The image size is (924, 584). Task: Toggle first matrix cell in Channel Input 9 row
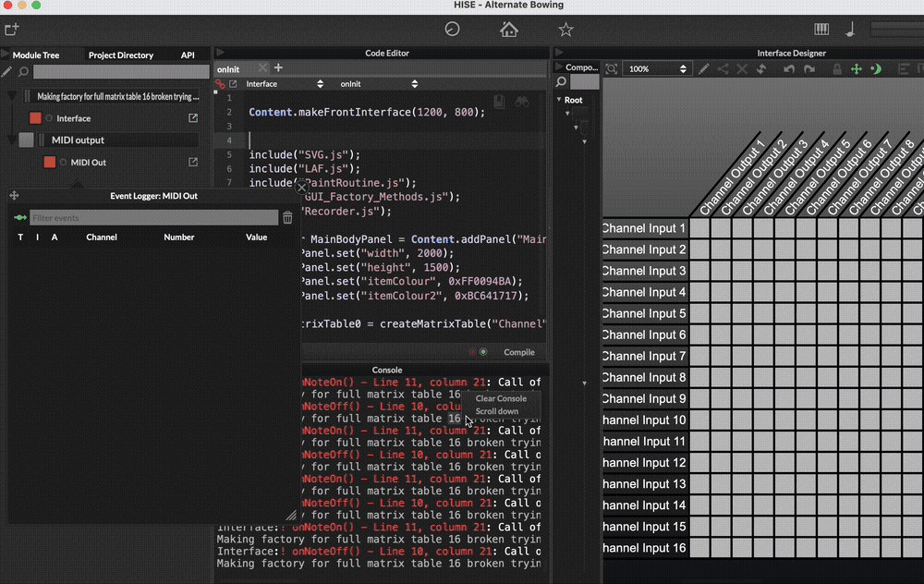(x=699, y=399)
